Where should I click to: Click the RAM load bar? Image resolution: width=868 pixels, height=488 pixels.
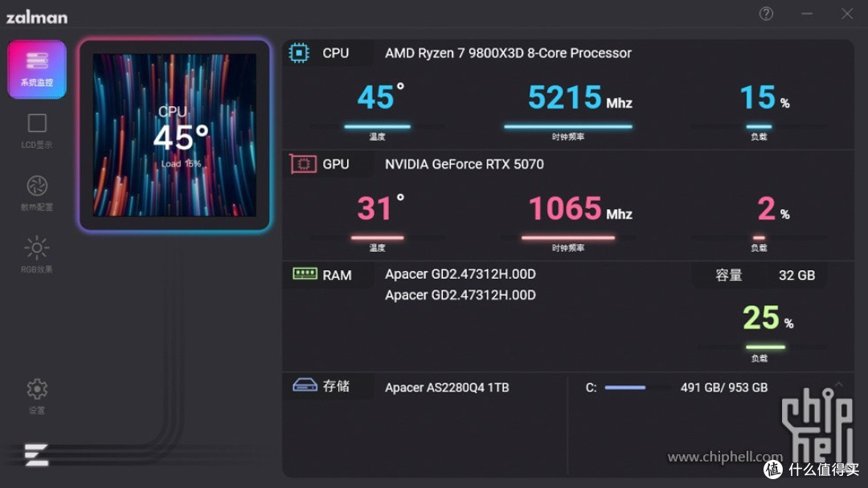(766, 347)
